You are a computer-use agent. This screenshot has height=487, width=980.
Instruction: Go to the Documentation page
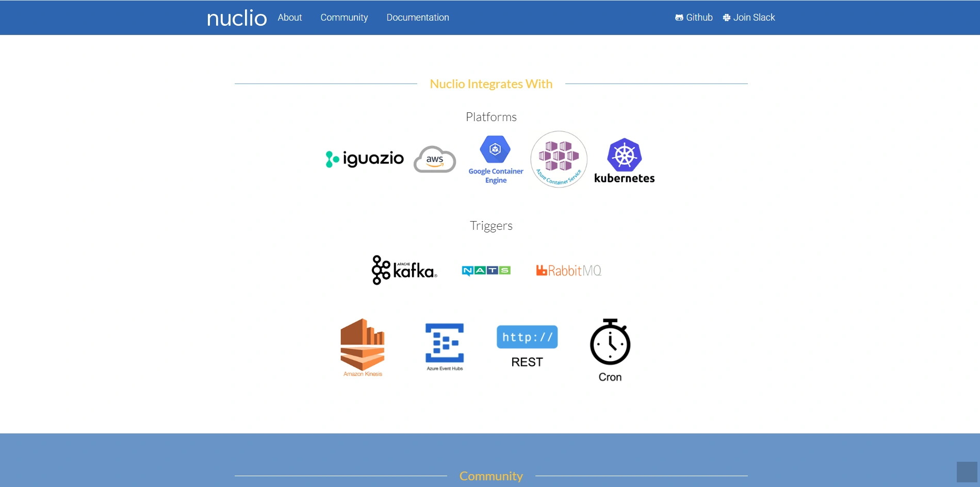pos(418,18)
